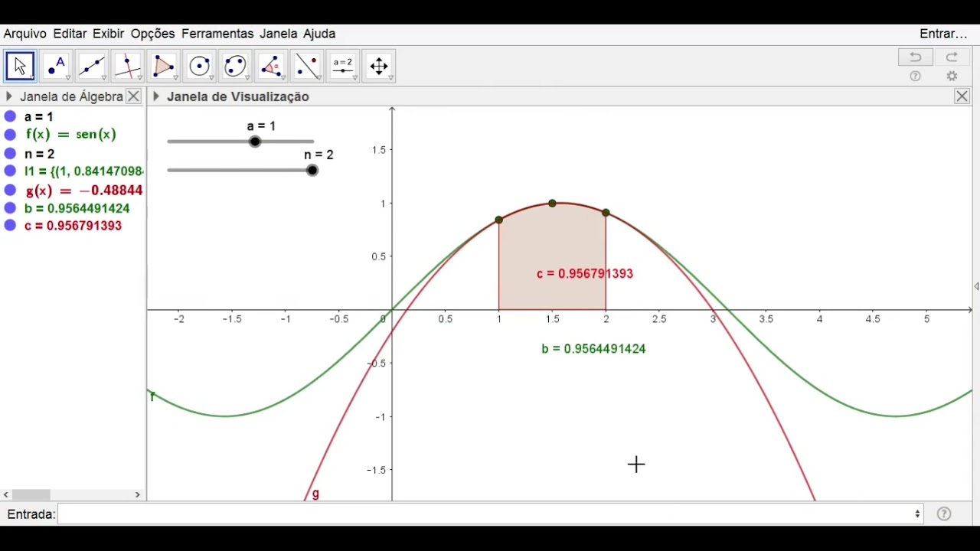Viewport: 980px width, 551px height.
Task: Open the Arquivo menu
Action: pyautogui.click(x=24, y=34)
